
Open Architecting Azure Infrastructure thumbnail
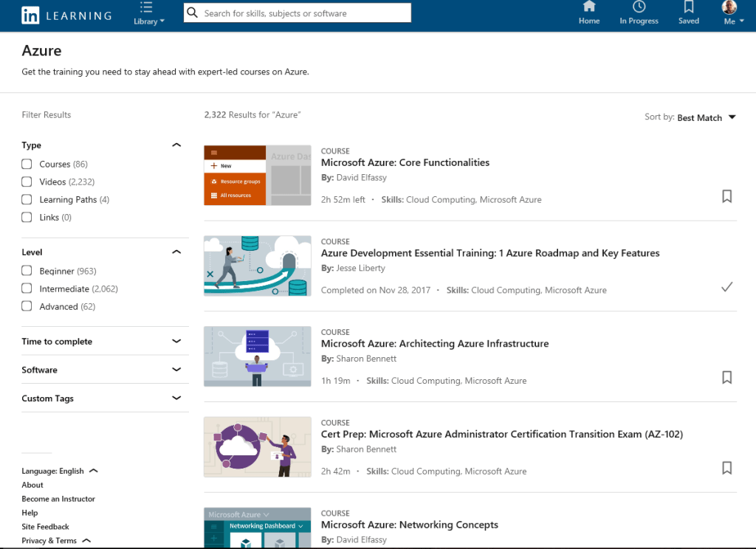[258, 356]
